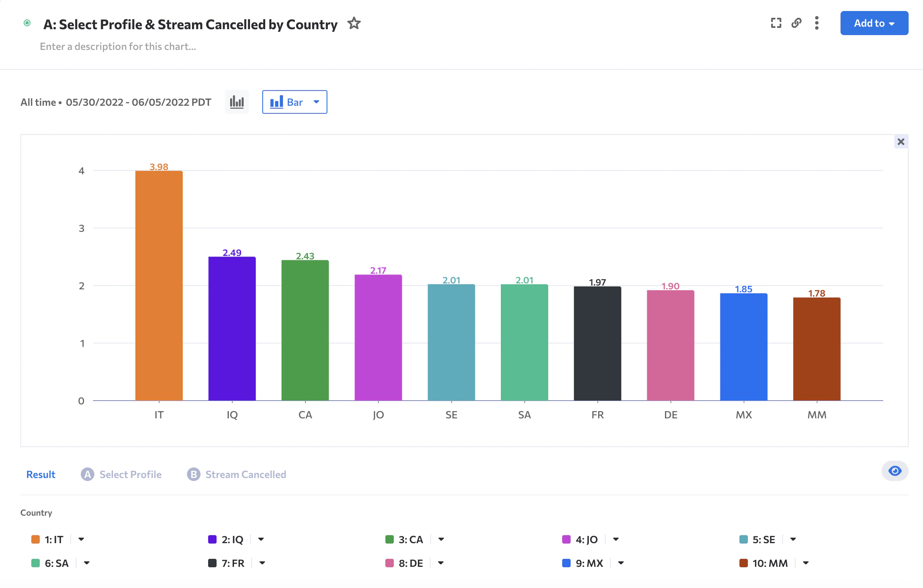
Task: Close the chart panel with X
Action: pyautogui.click(x=901, y=142)
